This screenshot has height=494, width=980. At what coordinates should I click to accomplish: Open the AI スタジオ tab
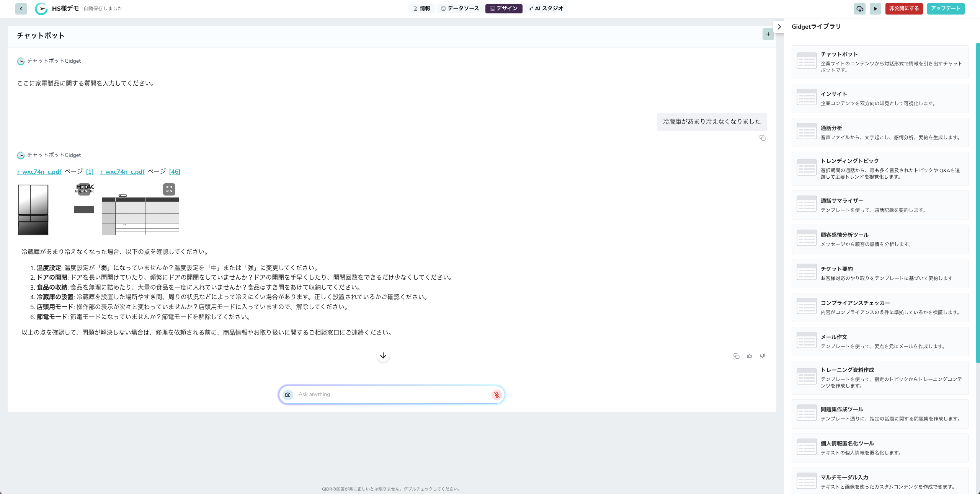coord(546,8)
